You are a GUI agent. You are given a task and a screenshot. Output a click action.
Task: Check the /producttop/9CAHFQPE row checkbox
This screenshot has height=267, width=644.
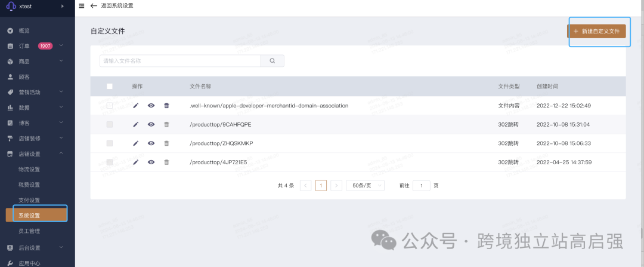pyautogui.click(x=109, y=124)
